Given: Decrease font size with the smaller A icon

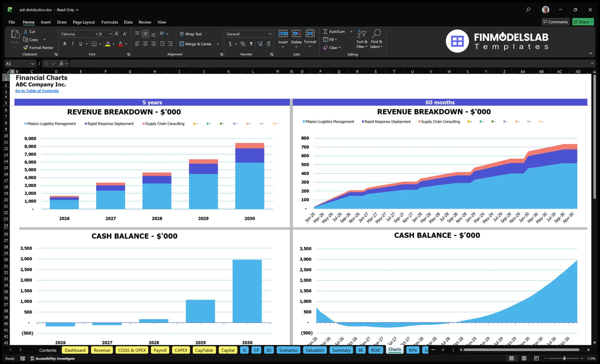Looking at the screenshot, I should coord(125,34).
